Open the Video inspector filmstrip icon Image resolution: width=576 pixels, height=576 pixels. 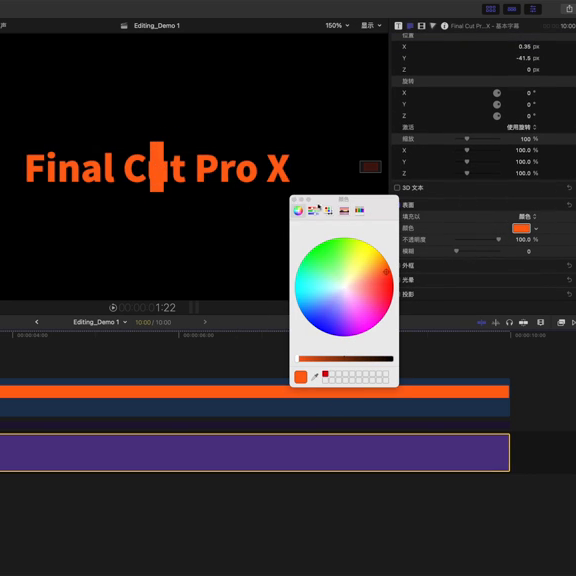421,26
